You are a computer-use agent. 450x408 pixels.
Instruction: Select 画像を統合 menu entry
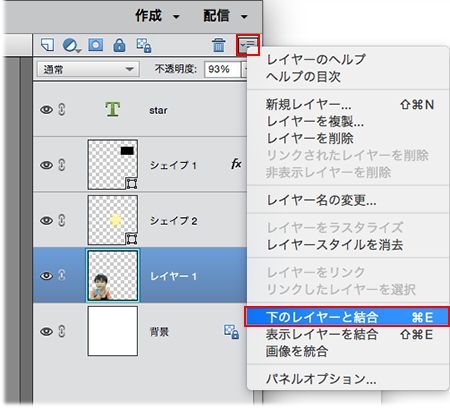coord(297,351)
